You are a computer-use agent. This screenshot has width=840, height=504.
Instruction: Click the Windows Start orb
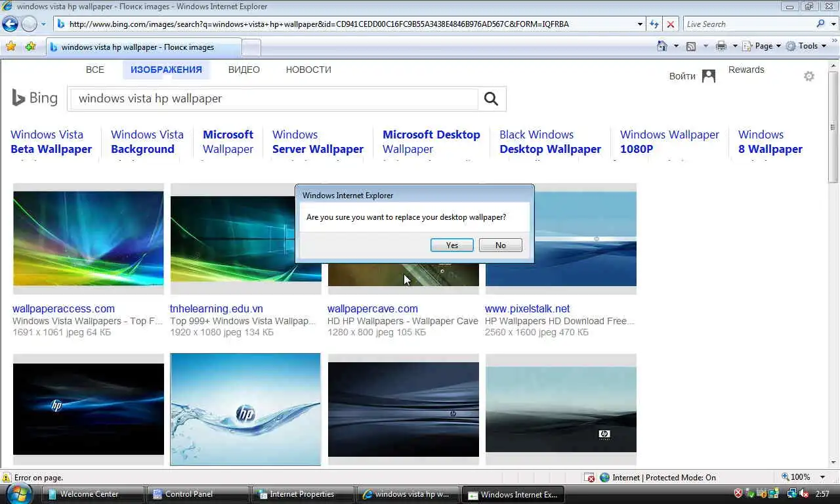coord(18,493)
